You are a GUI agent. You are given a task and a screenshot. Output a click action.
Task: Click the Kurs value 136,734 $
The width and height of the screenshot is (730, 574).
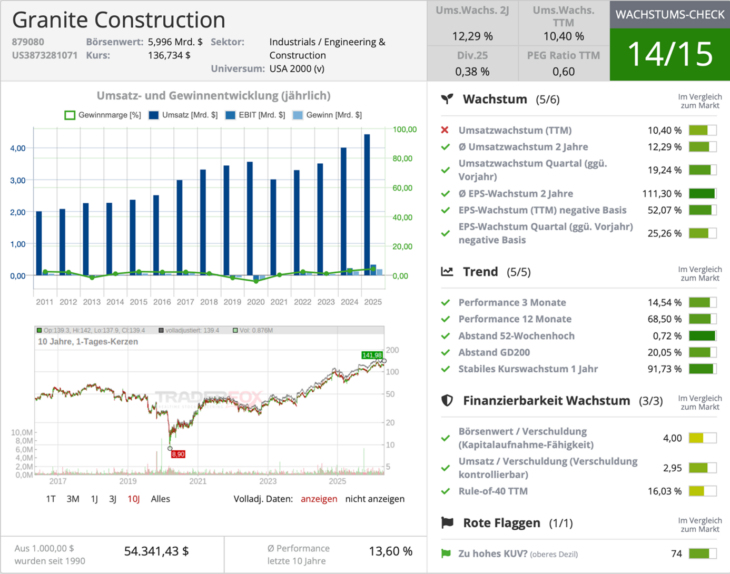tap(169, 55)
